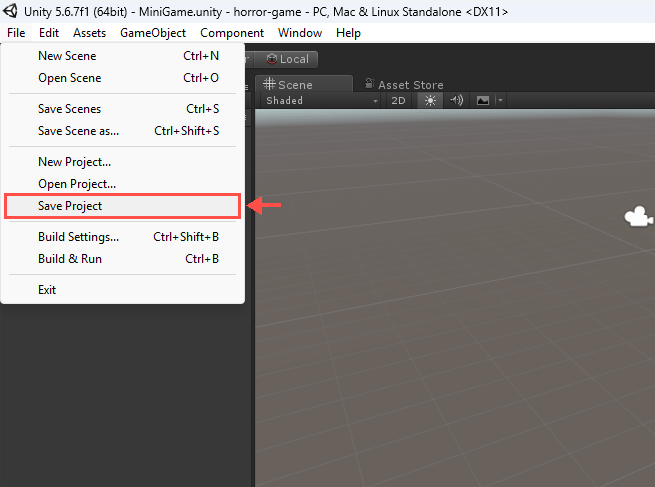Open the Edit menu
Screen dimensions: 655x487
(49, 33)
